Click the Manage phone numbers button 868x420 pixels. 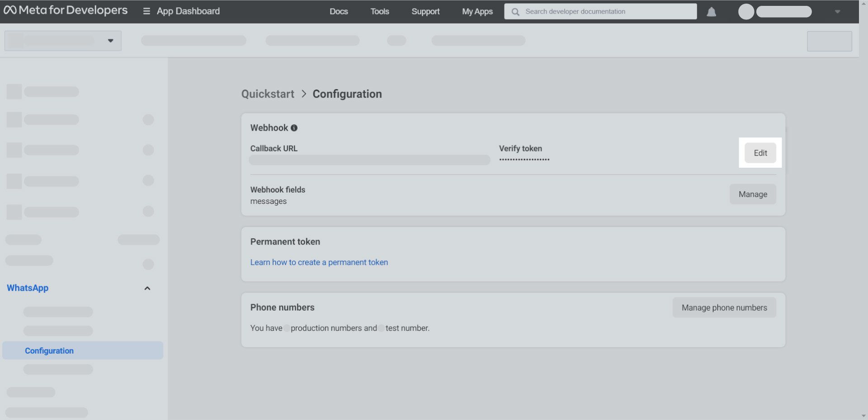coord(724,307)
